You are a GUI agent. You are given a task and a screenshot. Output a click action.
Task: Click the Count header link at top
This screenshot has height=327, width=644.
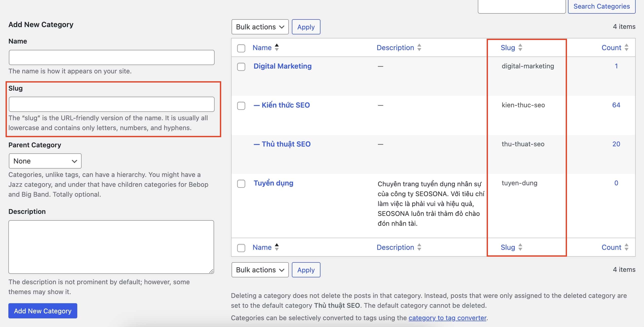click(x=611, y=48)
